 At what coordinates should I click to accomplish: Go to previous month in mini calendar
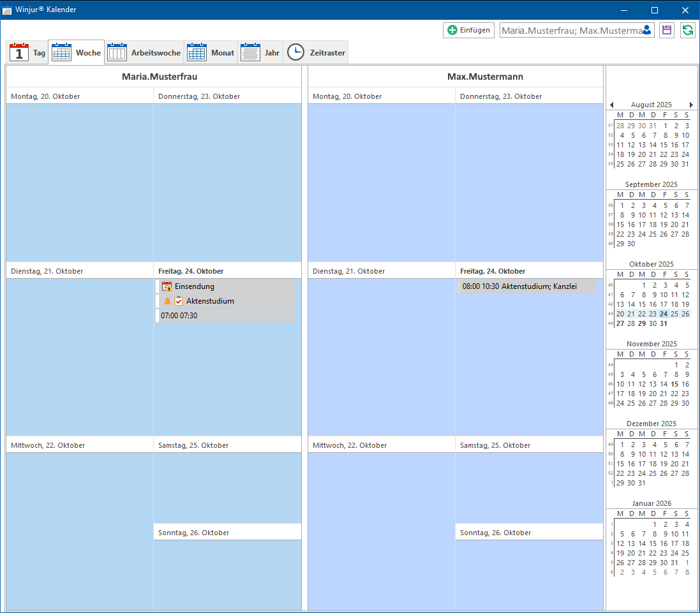(x=611, y=105)
